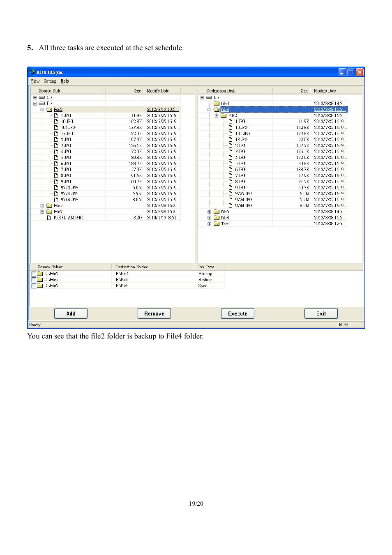Expand the File7 folder in Source Disk
Image resolution: width=392 pixels, height=555 pixels.
42,212
